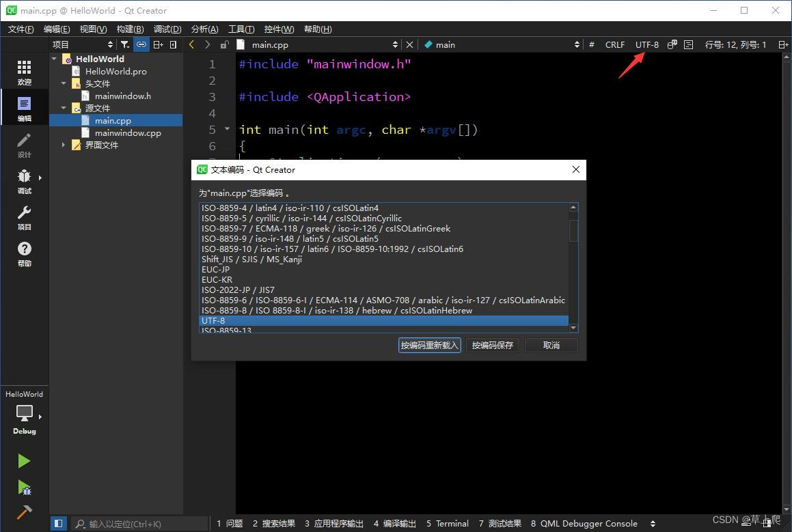This screenshot has height=532, width=792.
Task: Select Shift_JIS / SJIS / MS_Kanji encoding
Action: [384, 259]
